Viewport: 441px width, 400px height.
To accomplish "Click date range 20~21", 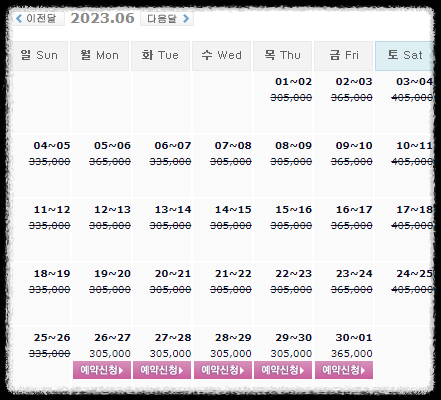I will click(173, 274).
